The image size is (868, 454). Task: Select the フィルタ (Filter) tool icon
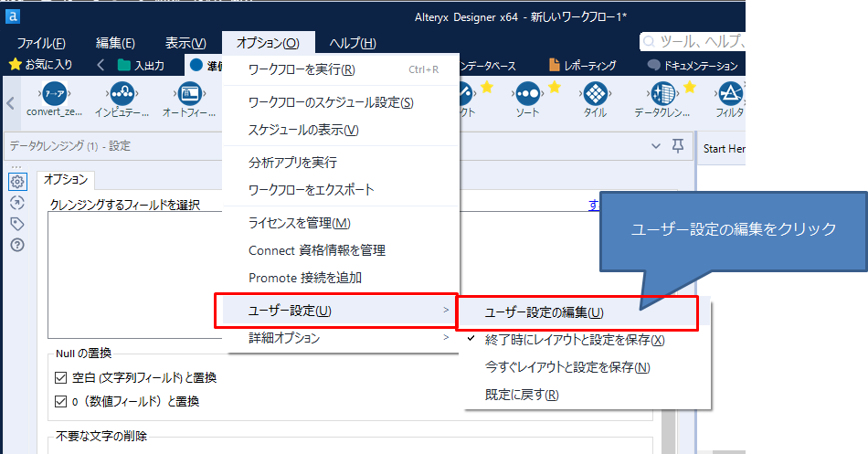[730, 94]
